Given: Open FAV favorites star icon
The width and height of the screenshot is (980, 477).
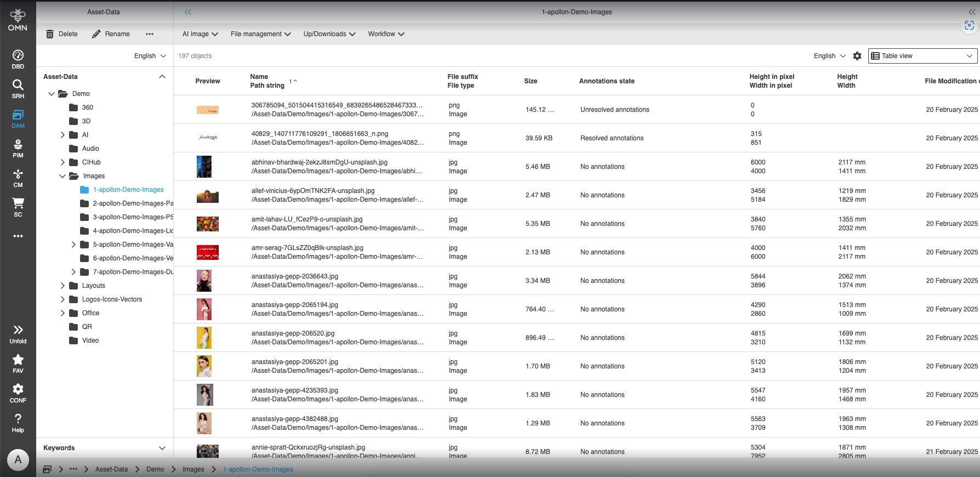Looking at the screenshot, I should point(18,364).
